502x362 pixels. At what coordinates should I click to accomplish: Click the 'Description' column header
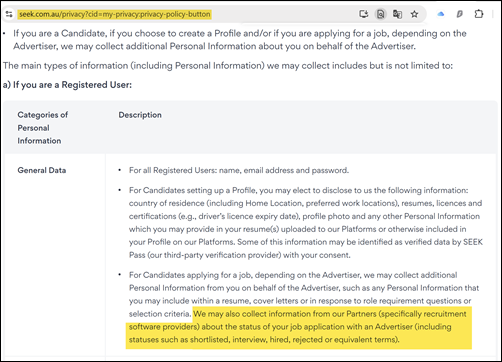click(x=140, y=115)
